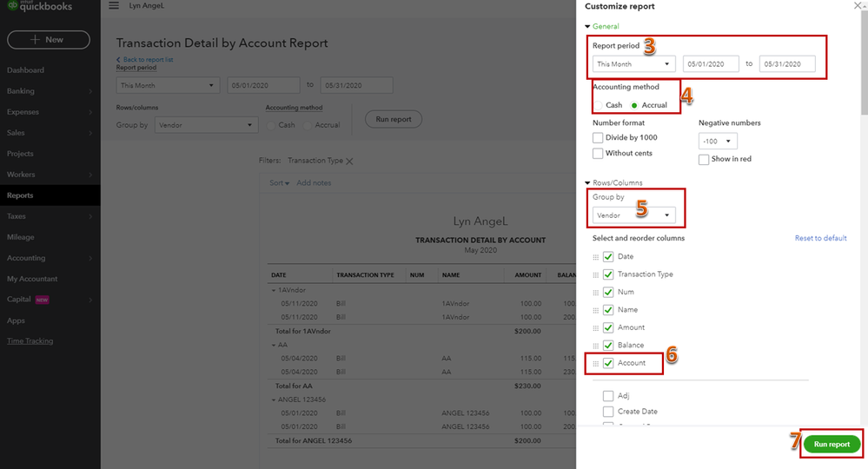868x469 pixels.
Task: Click the green Run report button
Action: pos(832,444)
